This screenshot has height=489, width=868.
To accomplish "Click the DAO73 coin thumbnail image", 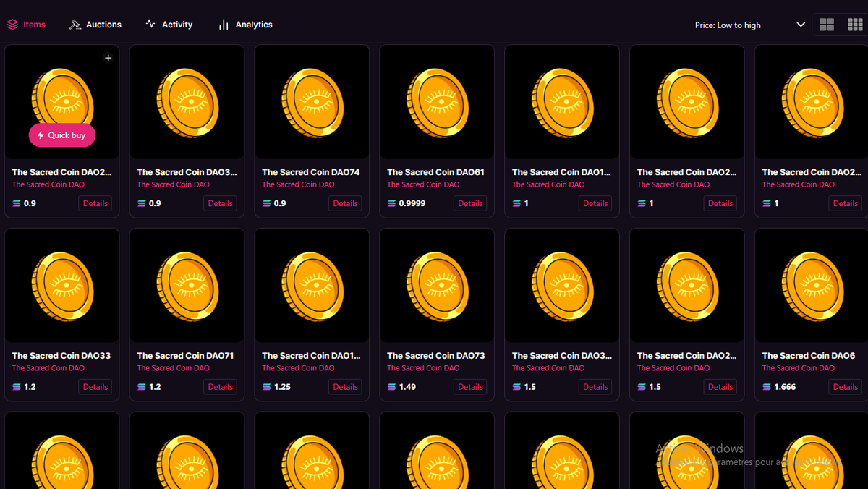I will [x=437, y=286].
